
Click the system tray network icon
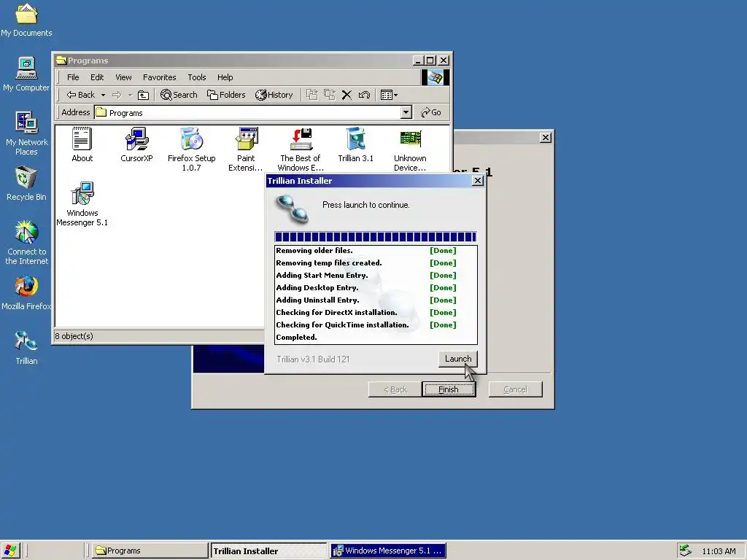pos(685,551)
